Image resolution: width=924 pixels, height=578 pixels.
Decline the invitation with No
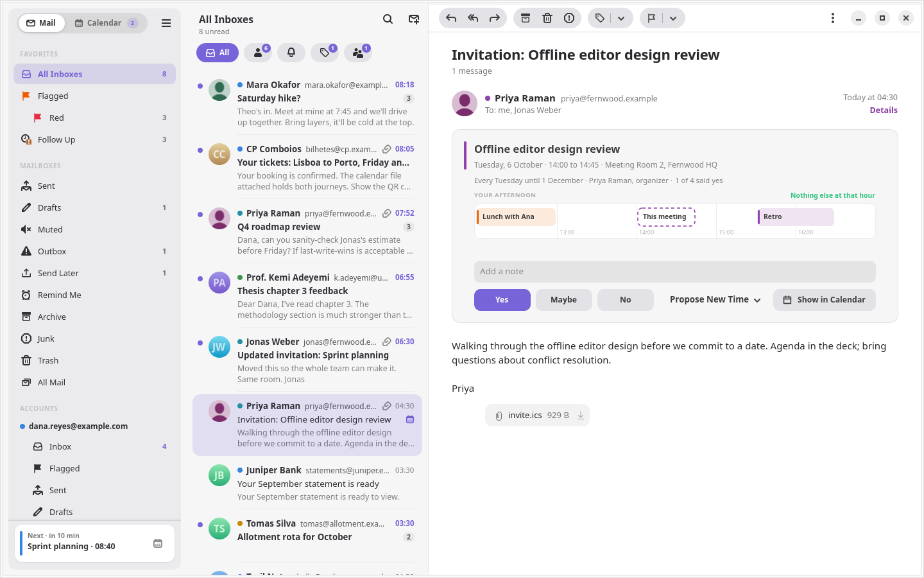point(625,300)
